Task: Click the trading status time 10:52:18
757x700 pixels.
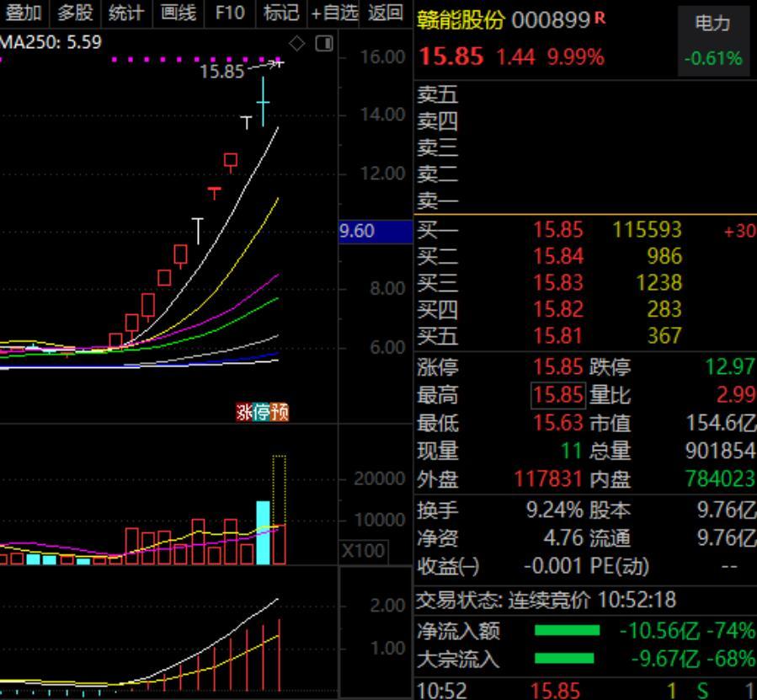Action: coord(637,601)
